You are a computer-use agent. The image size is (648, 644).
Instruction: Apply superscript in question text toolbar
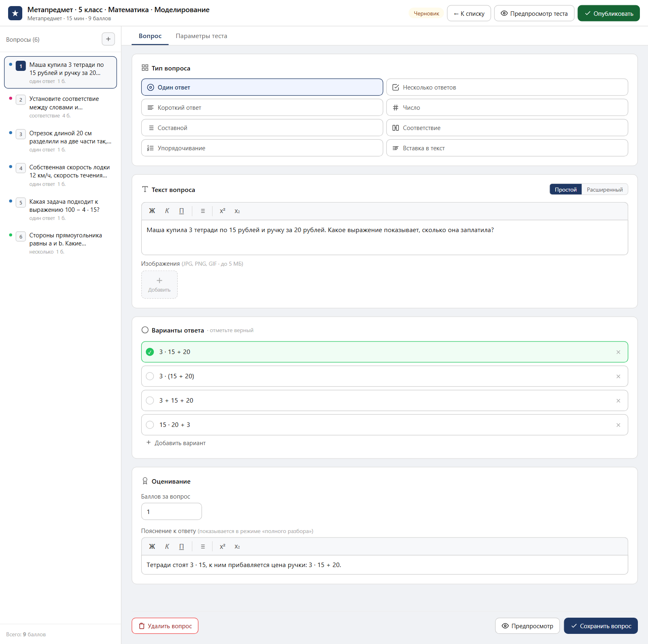[222, 211]
